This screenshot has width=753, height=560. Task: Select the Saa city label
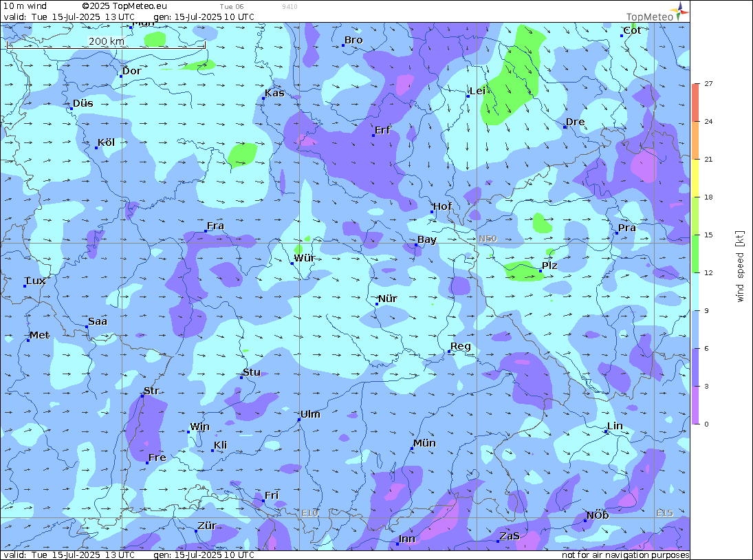(x=98, y=321)
